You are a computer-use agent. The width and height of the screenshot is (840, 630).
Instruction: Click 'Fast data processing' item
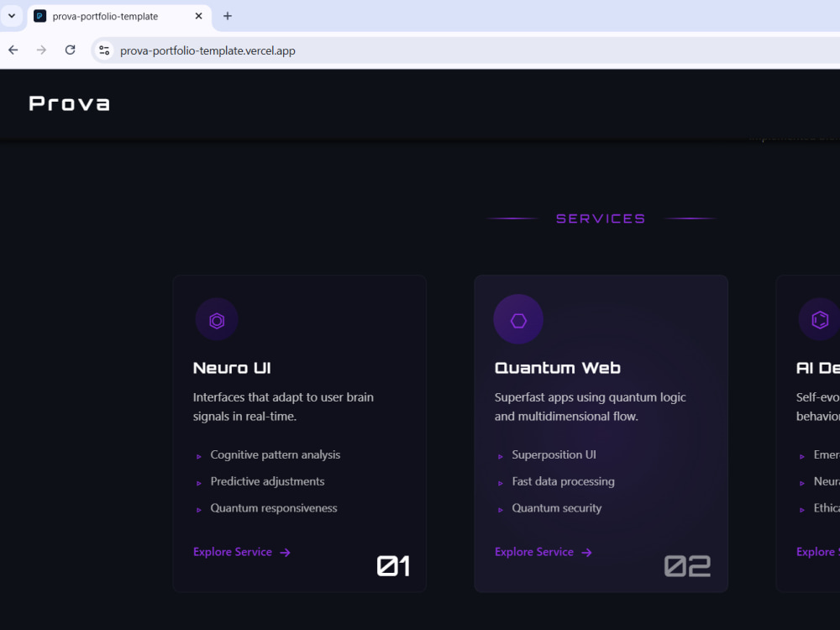click(563, 481)
